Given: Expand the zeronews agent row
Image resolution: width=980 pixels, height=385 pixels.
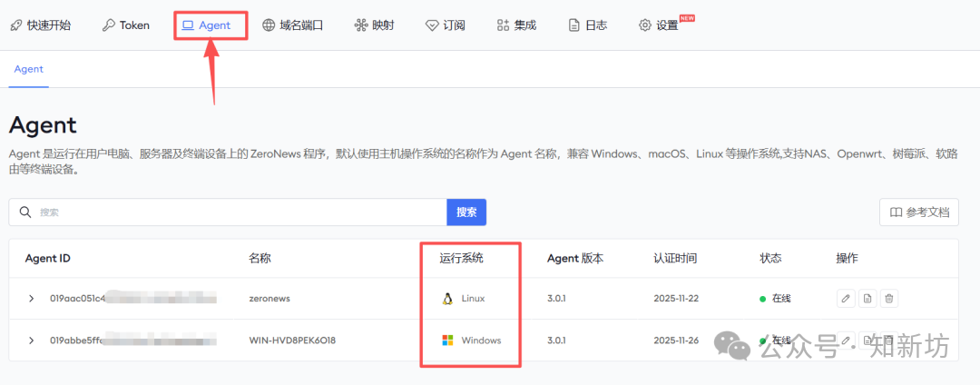Looking at the screenshot, I should point(31,299).
